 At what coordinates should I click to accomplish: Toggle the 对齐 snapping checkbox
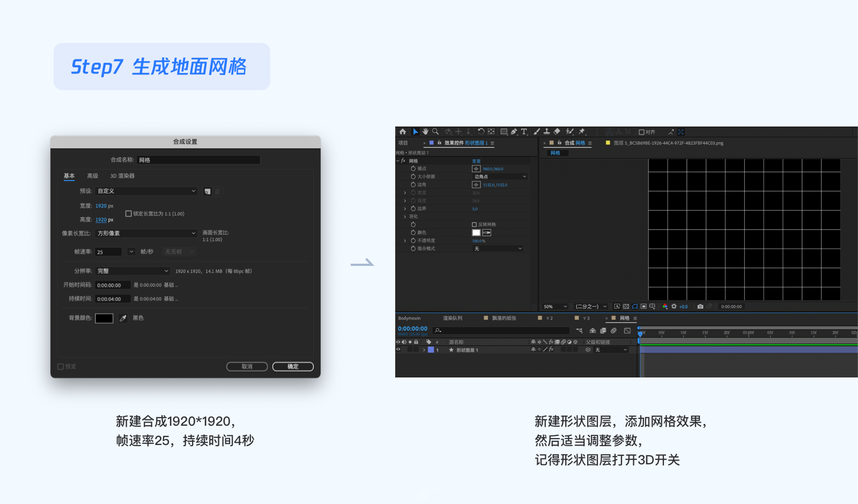point(641,132)
